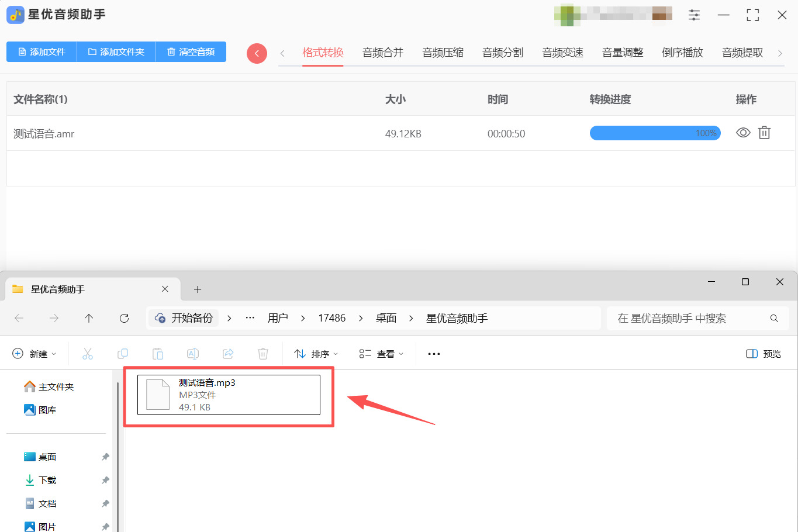Switch to the 音频合并 tab
798x532 pixels.
click(383, 53)
